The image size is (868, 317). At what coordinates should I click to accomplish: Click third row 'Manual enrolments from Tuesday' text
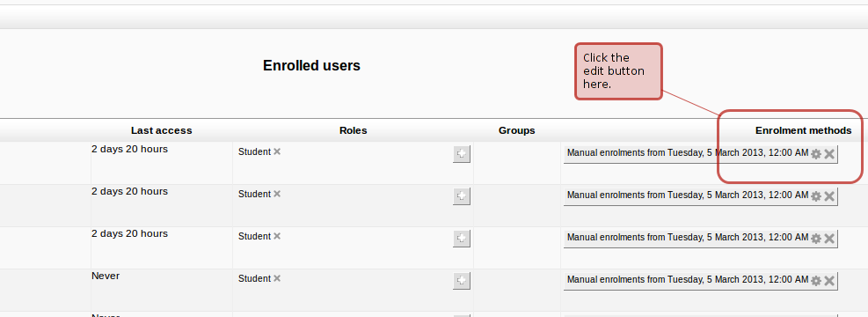coord(688,237)
